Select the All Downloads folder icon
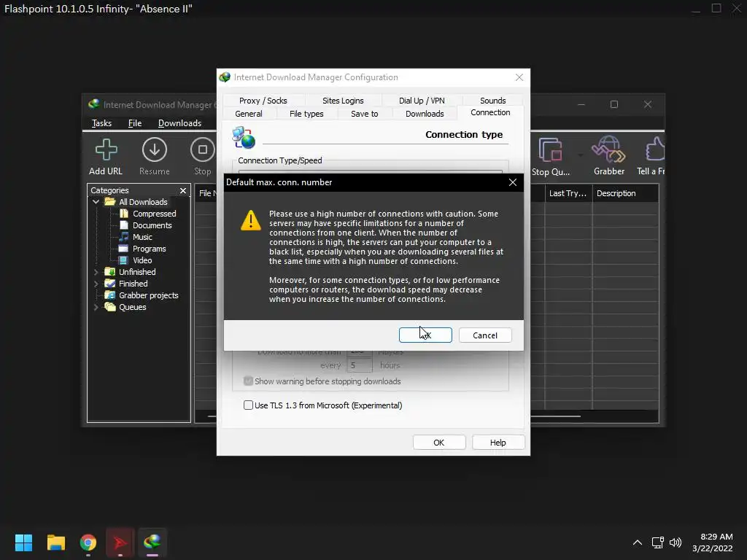Screen dimensions: 747x560 pos(110,202)
